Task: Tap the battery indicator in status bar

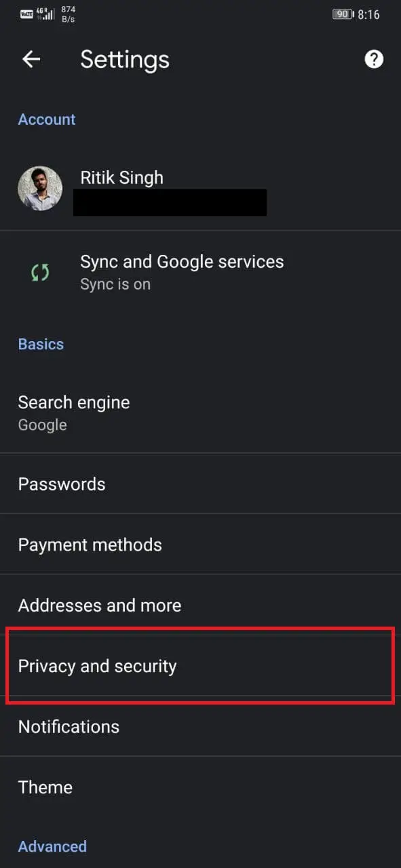Action: (x=343, y=14)
